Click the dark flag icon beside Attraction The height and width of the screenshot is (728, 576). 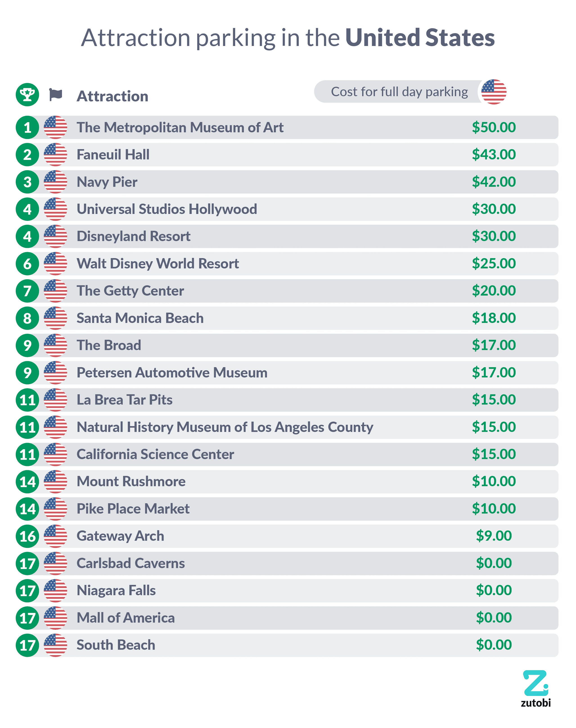[x=56, y=95]
